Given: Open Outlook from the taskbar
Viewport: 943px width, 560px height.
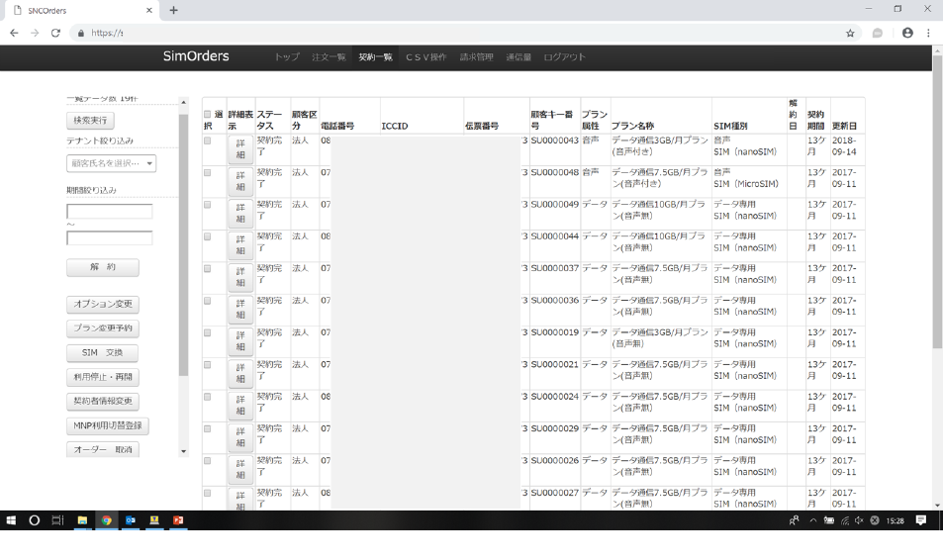Looking at the screenshot, I should [x=131, y=520].
